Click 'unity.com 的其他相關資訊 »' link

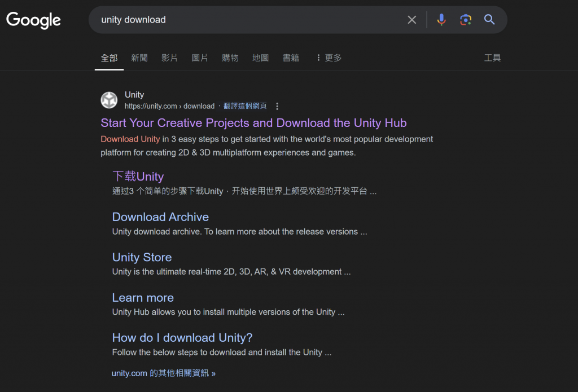pyautogui.click(x=164, y=373)
